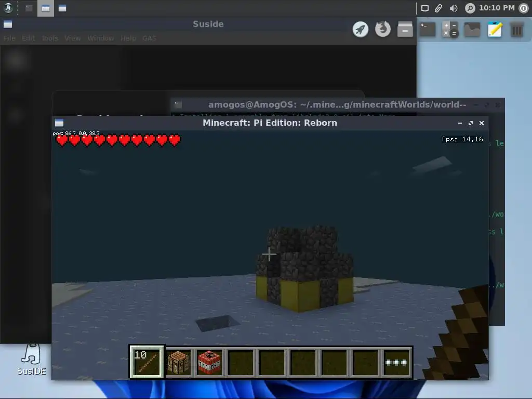Open the Tools menu in Suside
The width and height of the screenshot is (532, 399).
point(50,38)
